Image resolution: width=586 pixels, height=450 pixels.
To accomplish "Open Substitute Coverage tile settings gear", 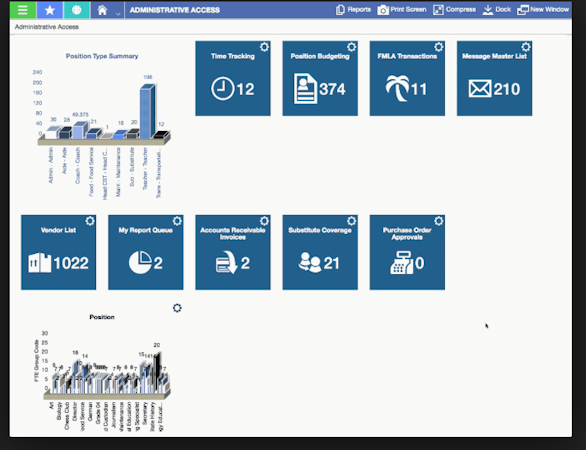I will pyautogui.click(x=351, y=221).
